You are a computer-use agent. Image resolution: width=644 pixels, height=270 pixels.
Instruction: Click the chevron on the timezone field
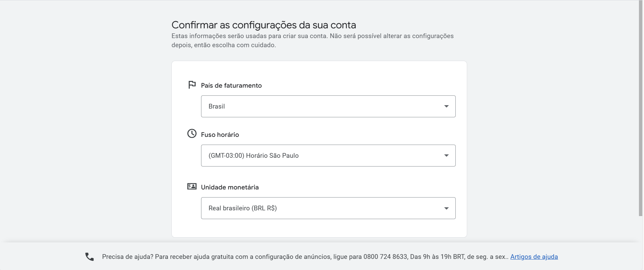tap(447, 155)
